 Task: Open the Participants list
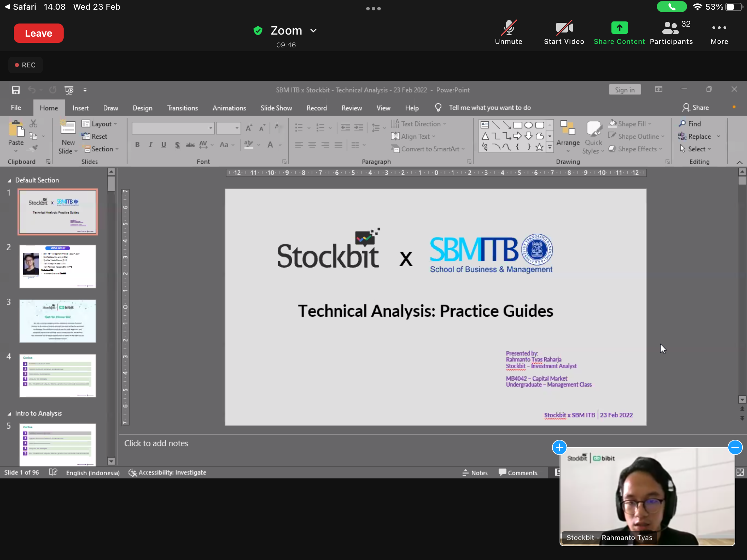pyautogui.click(x=671, y=33)
